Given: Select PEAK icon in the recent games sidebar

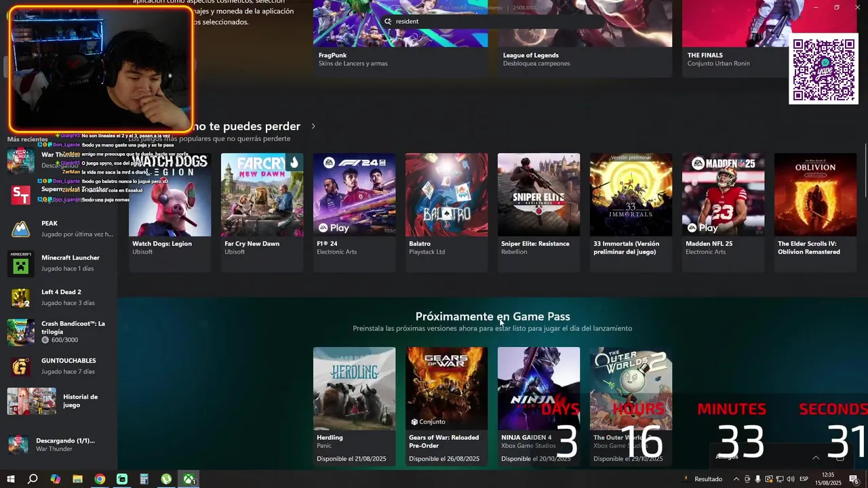Looking at the screenshot, I should coord(20,229).
